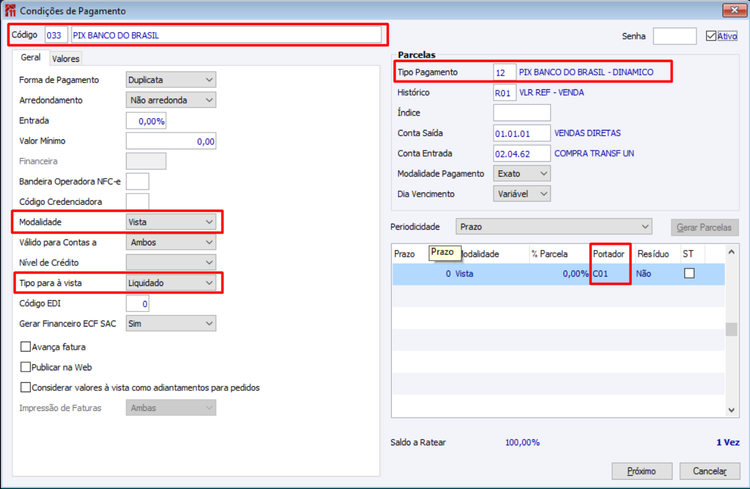
Task: Click the Índice input field
Action: pos(522,113)
